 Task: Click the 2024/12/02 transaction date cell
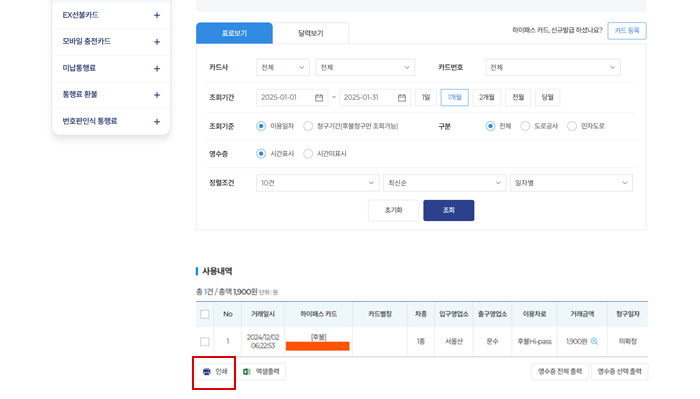[x=263, y=341]
